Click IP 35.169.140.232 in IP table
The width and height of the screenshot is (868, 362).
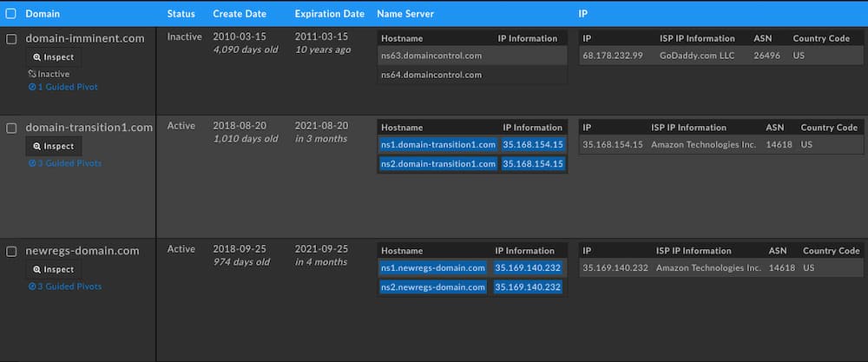click(x=615, y=268)
